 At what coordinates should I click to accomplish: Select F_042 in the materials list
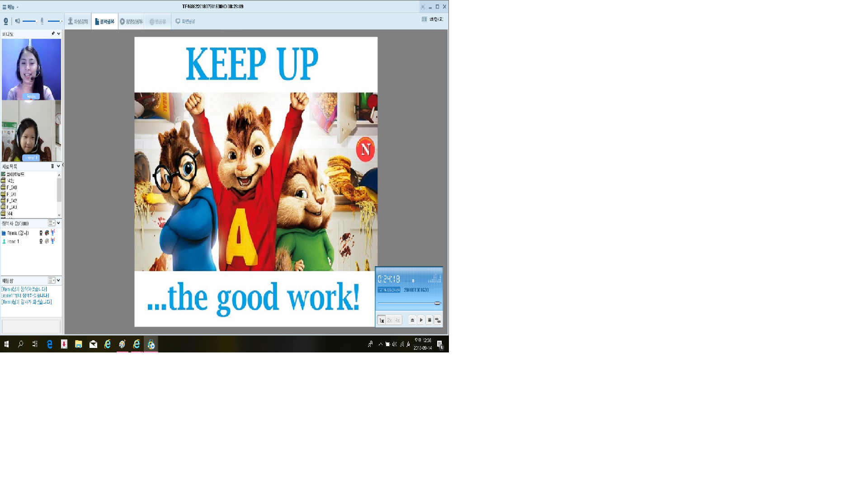click(x=12, y=201)
